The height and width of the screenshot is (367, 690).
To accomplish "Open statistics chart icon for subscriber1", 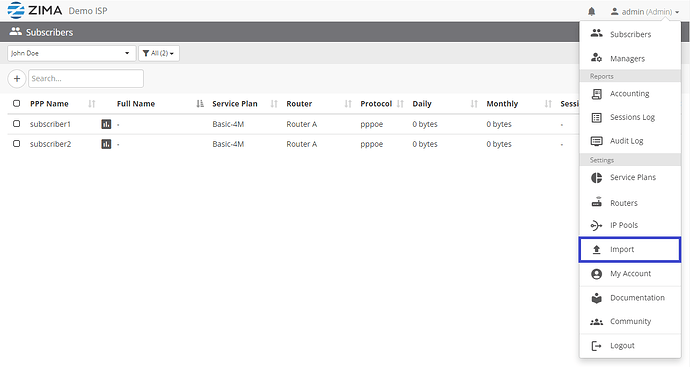I will coord(106,124).
